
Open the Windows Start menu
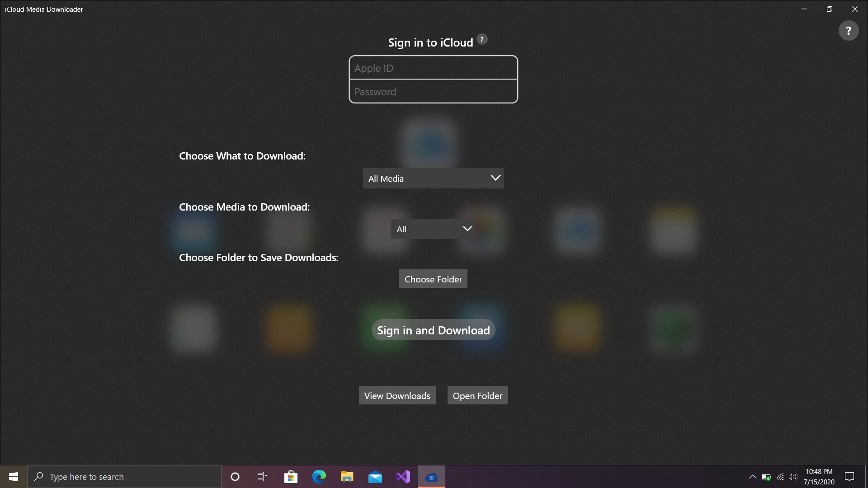14,477
